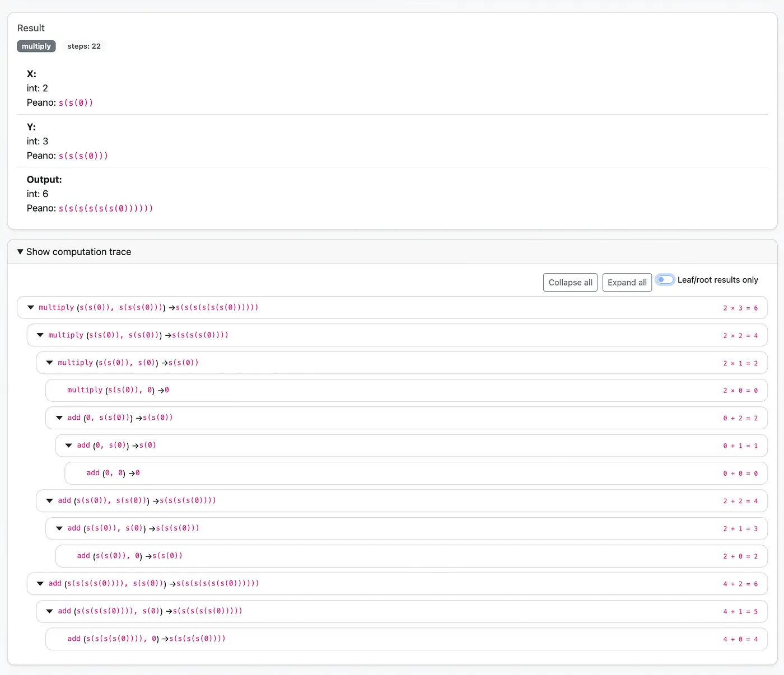The height and width of the screenshot is (675, 784).
Task: Click the multiply result badge
Action: [36, 46]
